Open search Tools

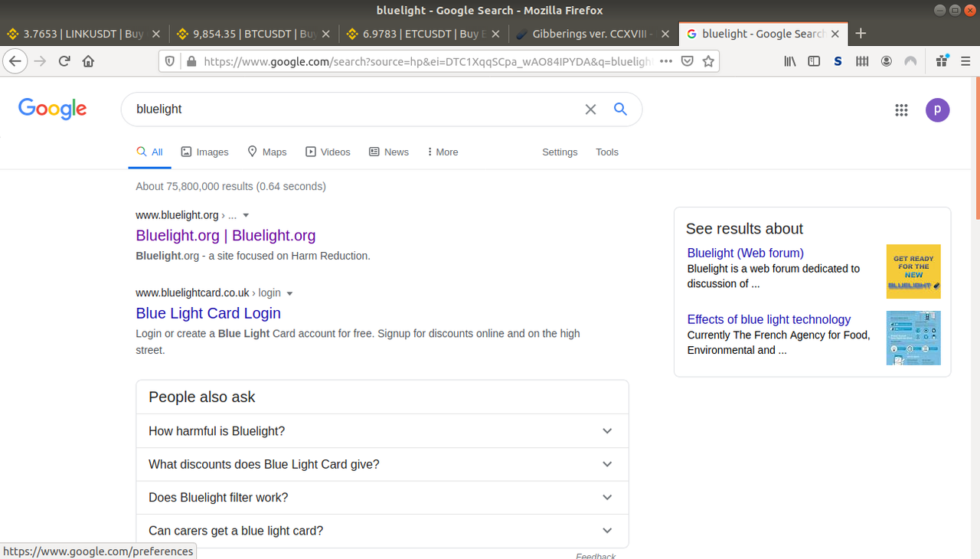[607, 152]
